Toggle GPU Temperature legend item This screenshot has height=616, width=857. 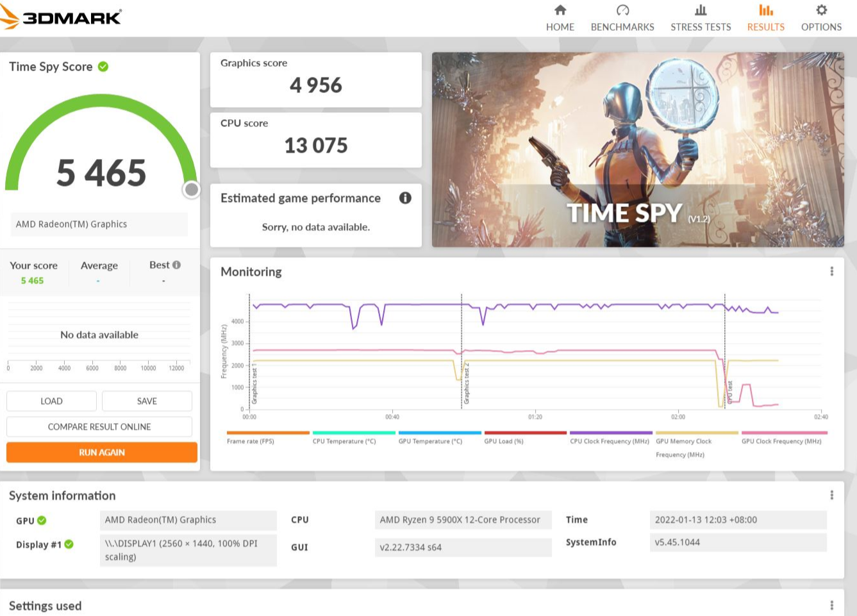coord(440,437)
